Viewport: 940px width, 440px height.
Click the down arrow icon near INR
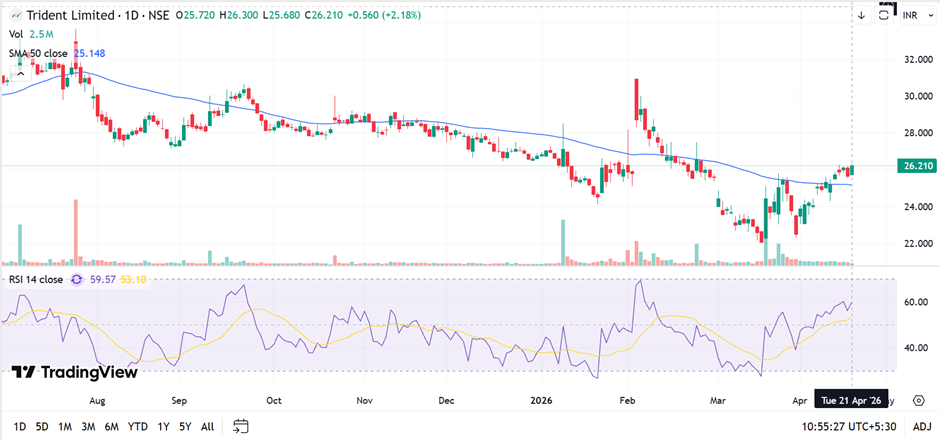(861, 15)
